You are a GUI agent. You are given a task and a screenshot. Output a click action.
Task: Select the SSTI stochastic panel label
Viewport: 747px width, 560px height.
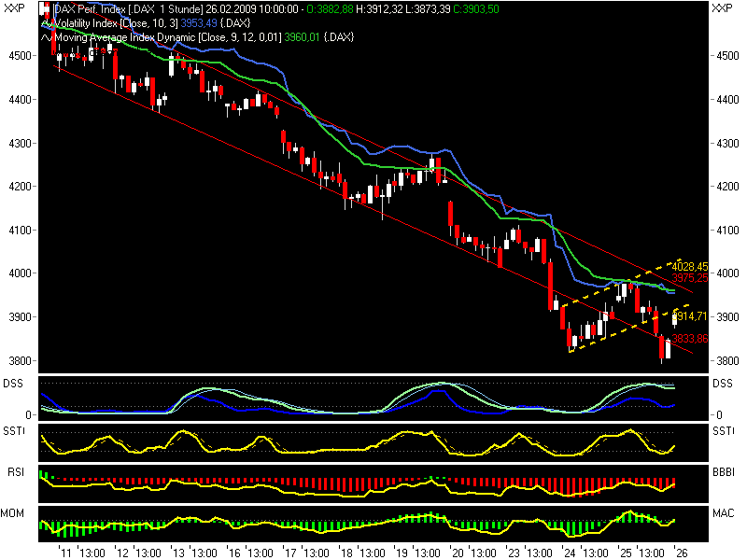pyautogui.click(x=16, y=429)
